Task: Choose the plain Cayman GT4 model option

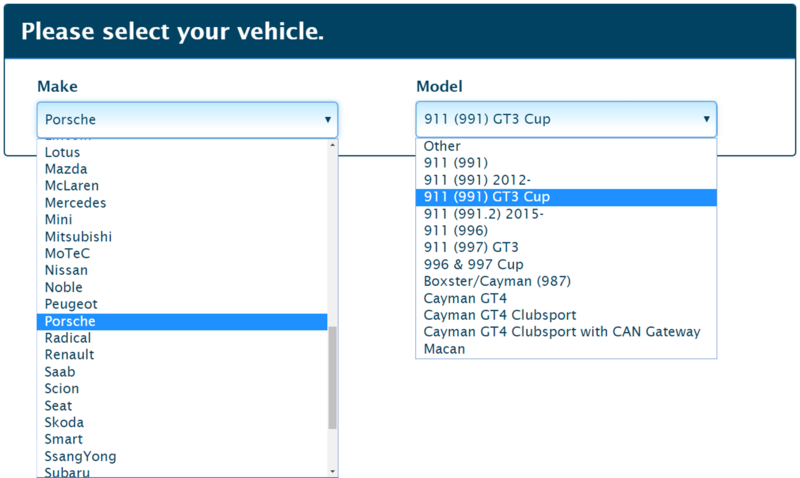Action: (x=566, y=298)
